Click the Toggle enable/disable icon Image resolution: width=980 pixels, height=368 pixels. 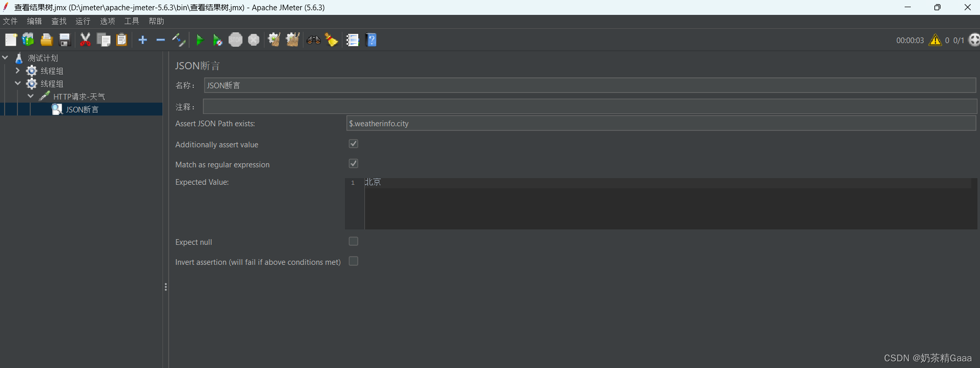pos(178,40)
